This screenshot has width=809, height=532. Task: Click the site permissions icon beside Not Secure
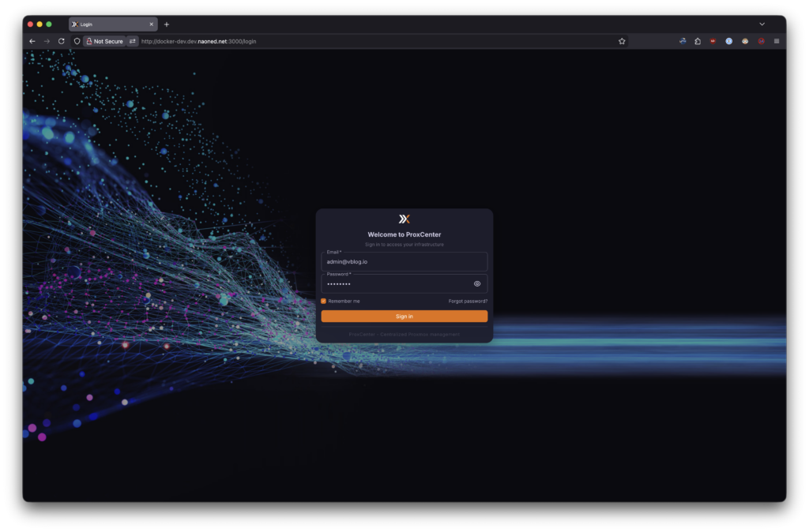point(133,41)
